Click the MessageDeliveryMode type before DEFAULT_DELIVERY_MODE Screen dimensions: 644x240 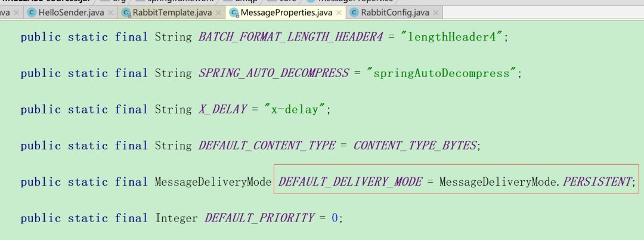[x=213, y=181]
